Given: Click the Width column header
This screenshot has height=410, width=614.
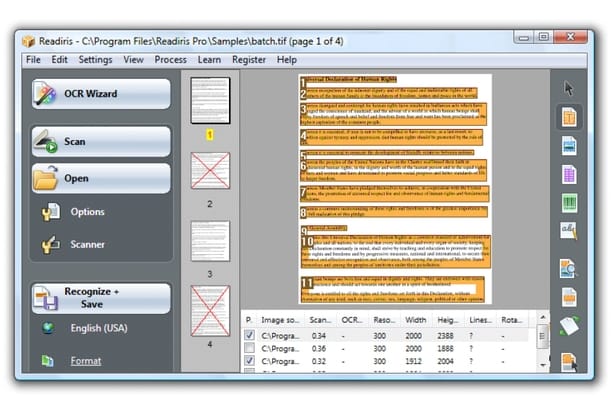Looking at the screenshot, I should [x=416, y=320].
